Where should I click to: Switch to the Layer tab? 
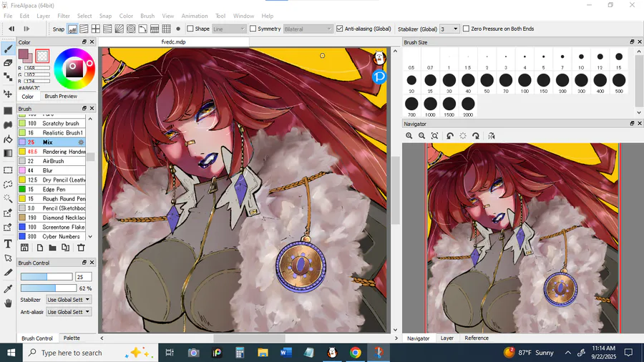[447, 338]
